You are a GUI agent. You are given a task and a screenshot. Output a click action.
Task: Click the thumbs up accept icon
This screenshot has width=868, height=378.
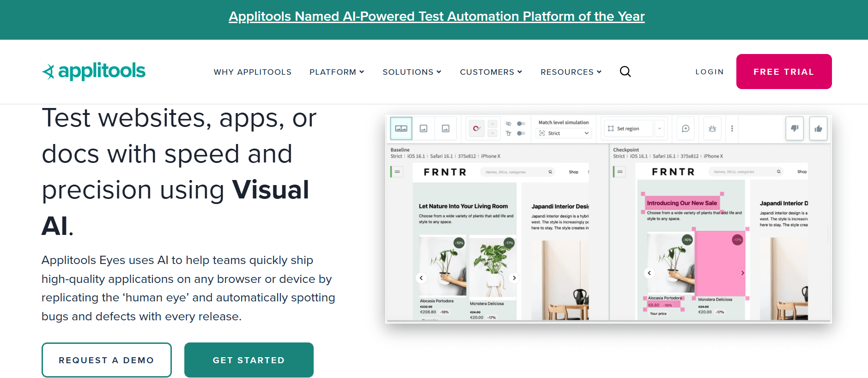click(x=818, y=128)
